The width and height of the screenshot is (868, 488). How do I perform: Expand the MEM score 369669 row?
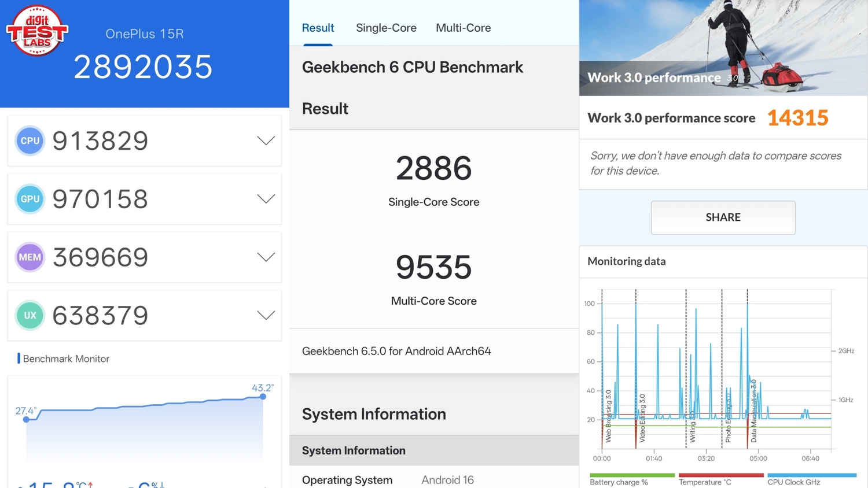(x=266, y=257)
